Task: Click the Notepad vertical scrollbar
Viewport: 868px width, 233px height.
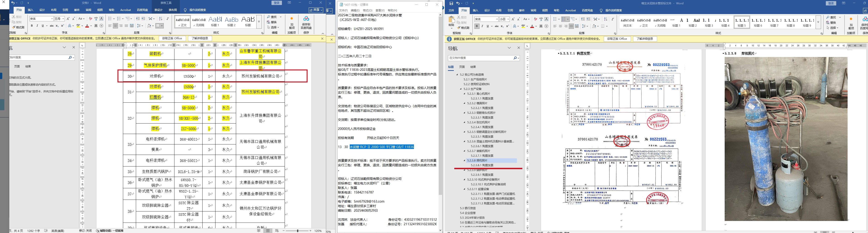Action: (x=440, y=123)
